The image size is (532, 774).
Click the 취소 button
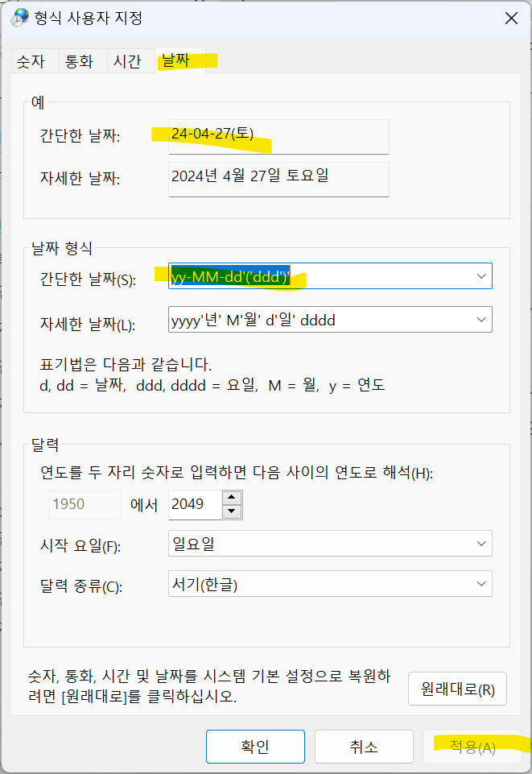(x=364, y=747)
